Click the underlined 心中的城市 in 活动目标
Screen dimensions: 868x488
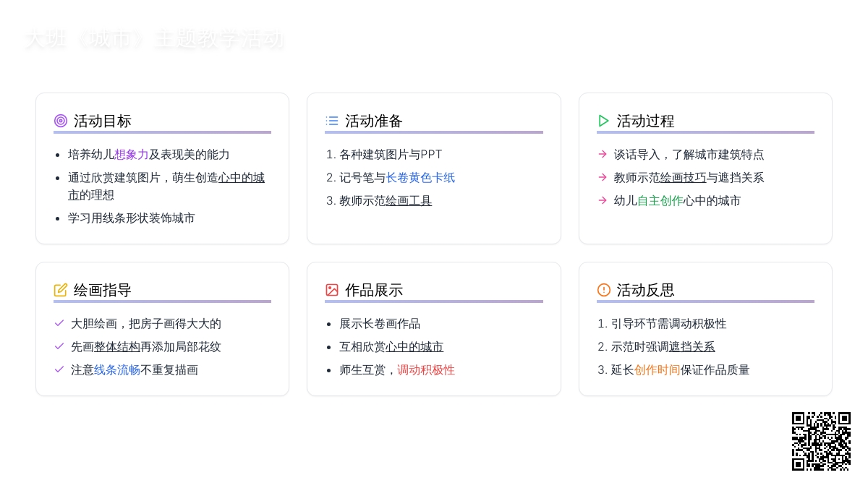tap(166, 186)
